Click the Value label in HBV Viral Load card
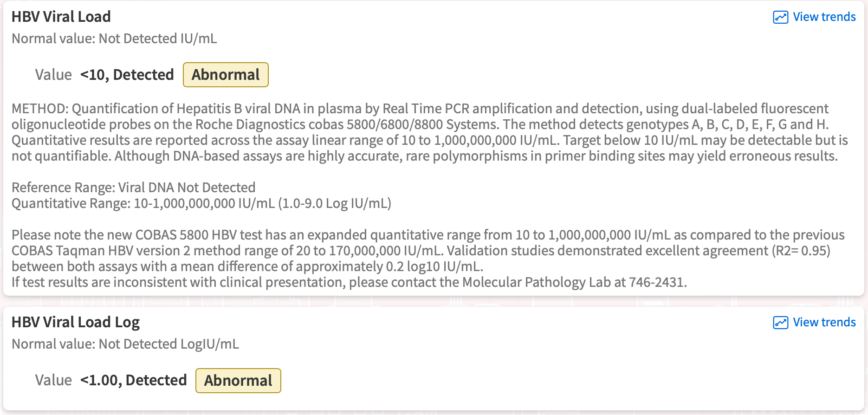 click(x=53, y=75)
